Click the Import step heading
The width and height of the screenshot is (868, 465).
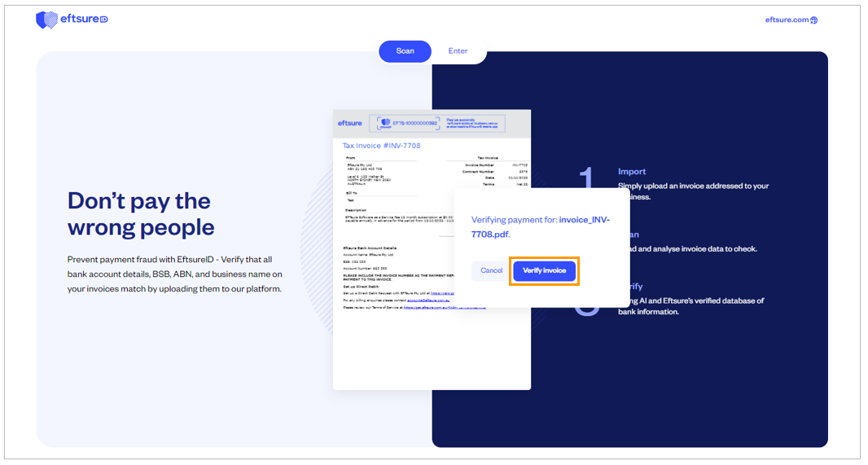632,172
